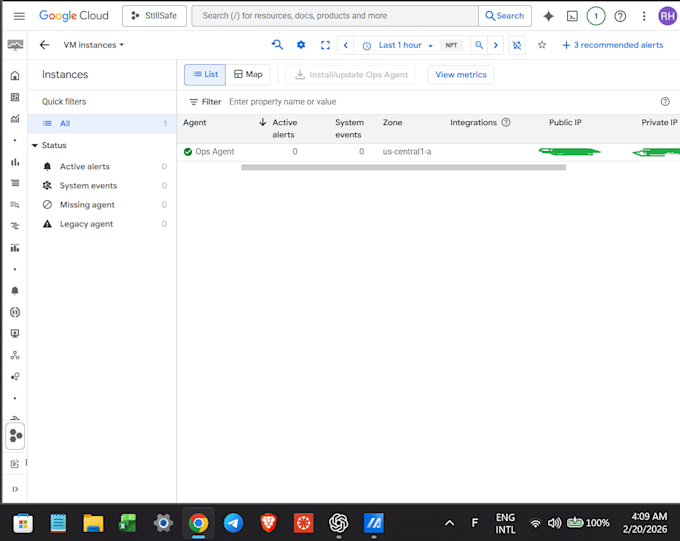Show hidden tray icons chevron
Viewport: 680px width, 541px height.
449,523
